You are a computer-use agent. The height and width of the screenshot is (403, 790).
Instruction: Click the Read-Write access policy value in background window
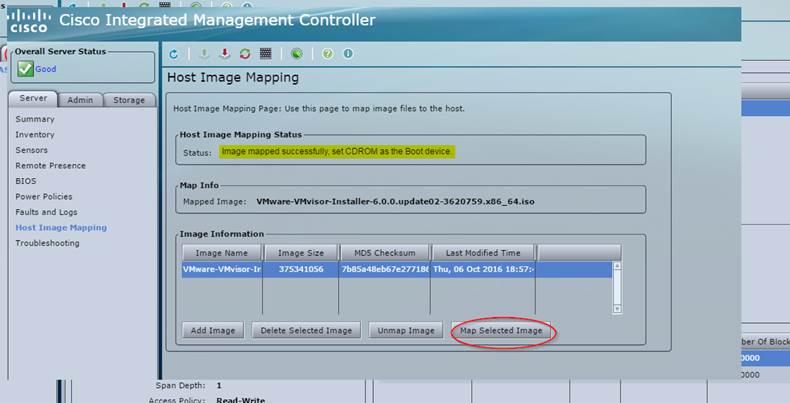[241, 400]
